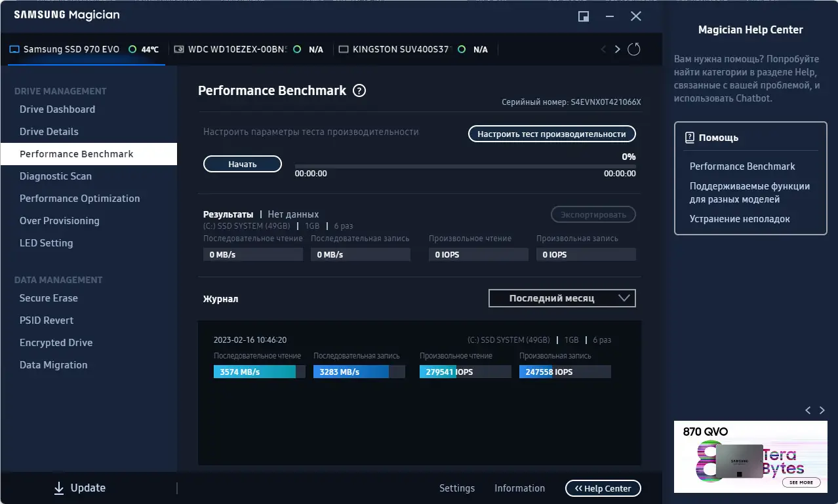Open the Performance Benchmark help topic link
This screenshot has height=504, width=838.
pyautogui.click(x=742, y=166)
